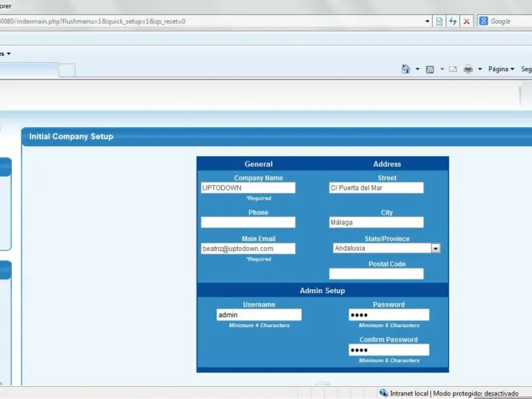Click the Google search provider icon
532x399 pixels.
pos(483,21)
